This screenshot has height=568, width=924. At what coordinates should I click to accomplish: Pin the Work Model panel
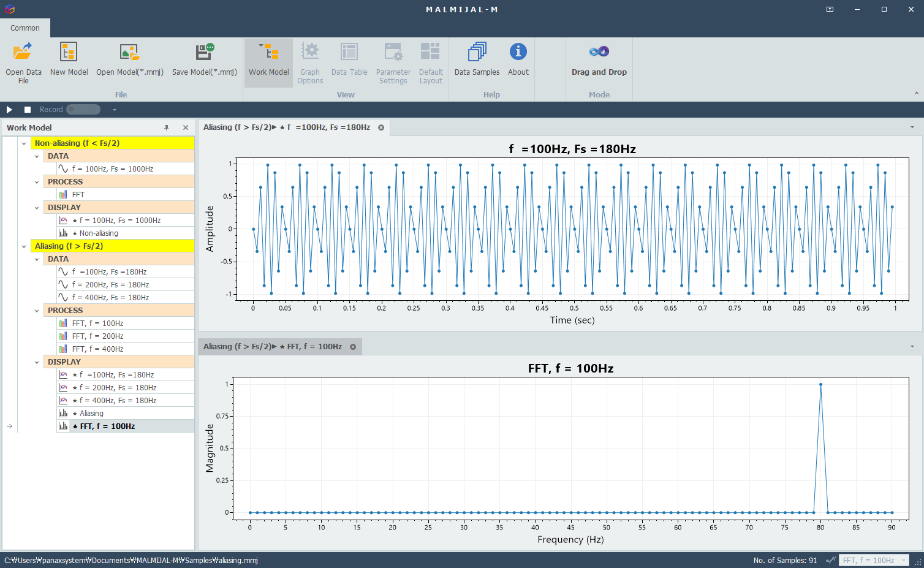point(166,127)
